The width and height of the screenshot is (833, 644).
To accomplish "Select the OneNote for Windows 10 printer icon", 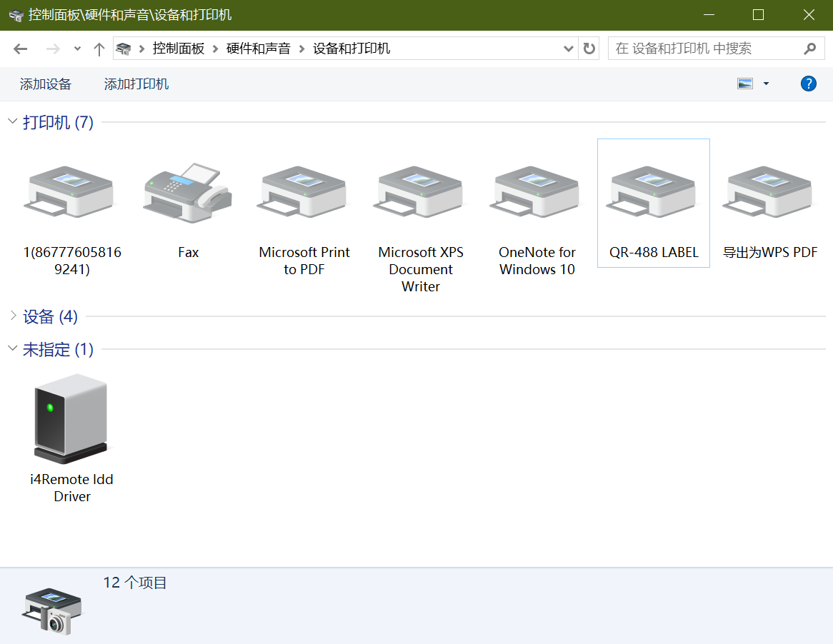I will point(535,191).
